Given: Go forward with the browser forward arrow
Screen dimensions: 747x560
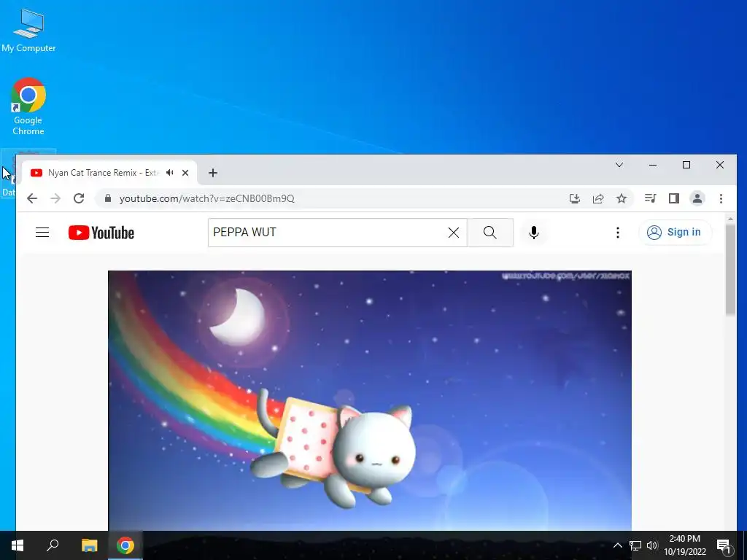Looking at the screenshot, I should pyautogui.click(x=55, y=198).
